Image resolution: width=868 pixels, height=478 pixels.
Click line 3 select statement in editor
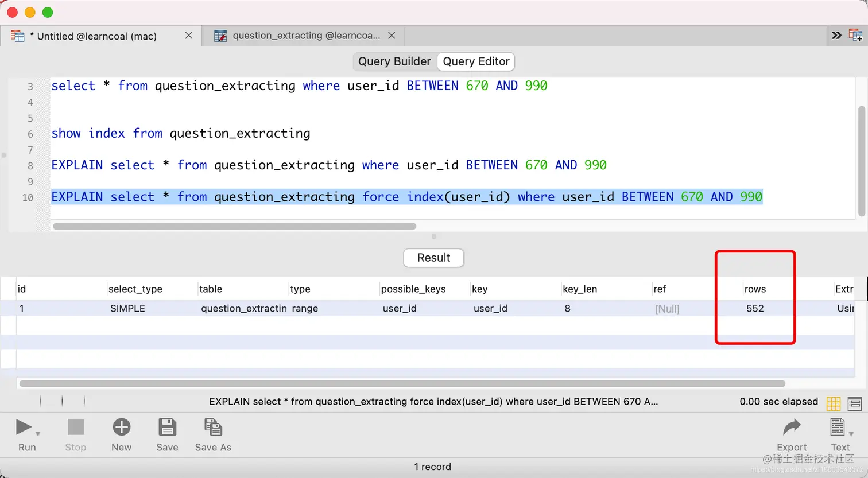tap(299, 86)
